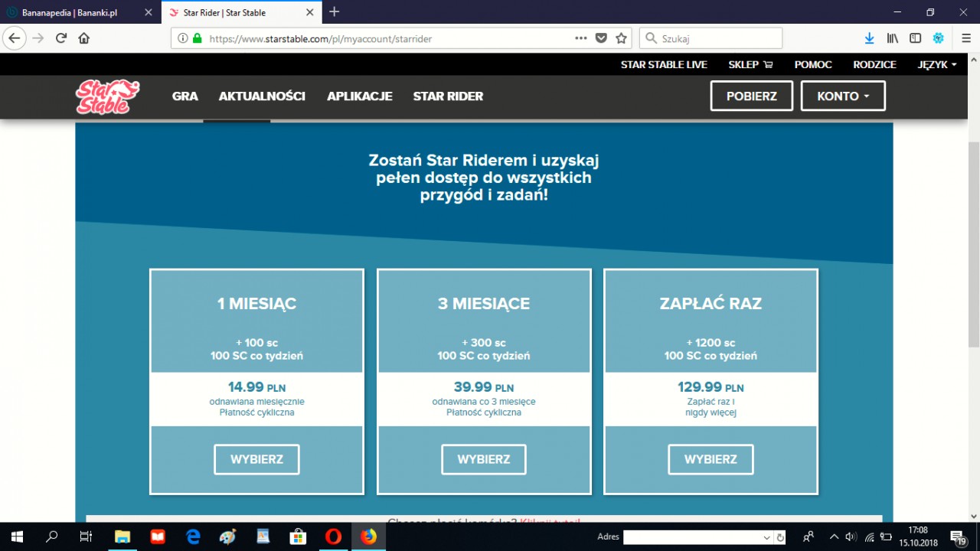Click the 14.99 PLN price text

point(256,387)
